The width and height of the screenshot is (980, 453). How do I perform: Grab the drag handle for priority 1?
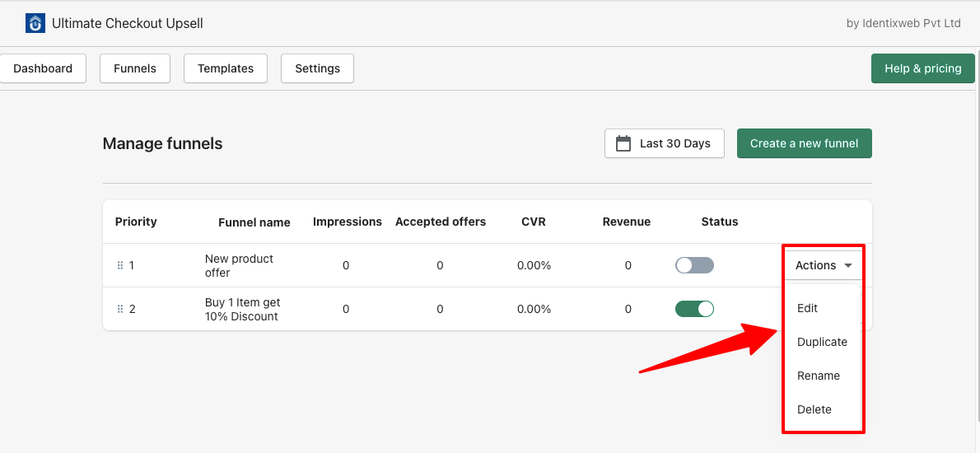click(120, 265)
